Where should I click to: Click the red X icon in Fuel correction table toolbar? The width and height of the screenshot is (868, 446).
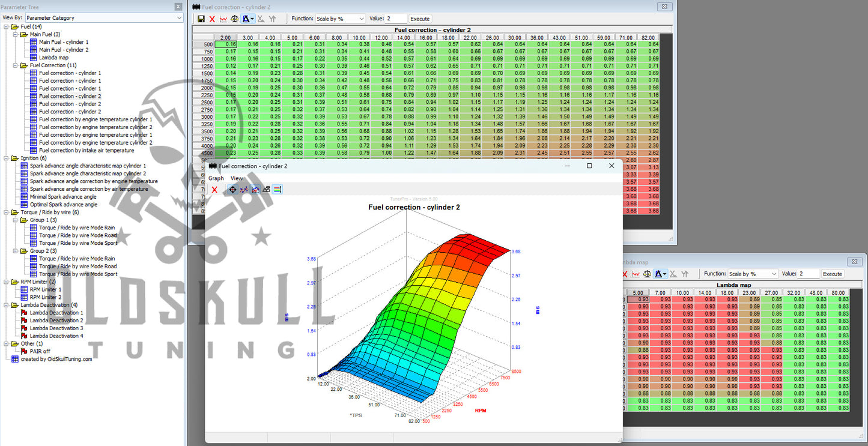click(x=212, y=19)
